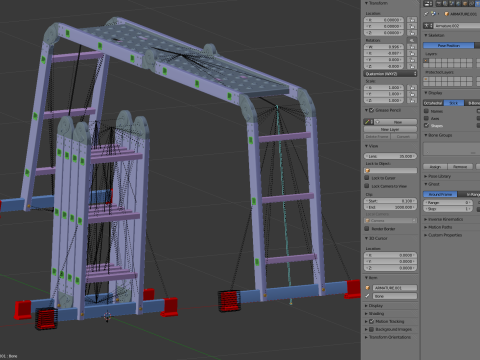Enable the Names display checkbox
The width and height of the screenshot is (480, 360).
[x=426, y=111]
